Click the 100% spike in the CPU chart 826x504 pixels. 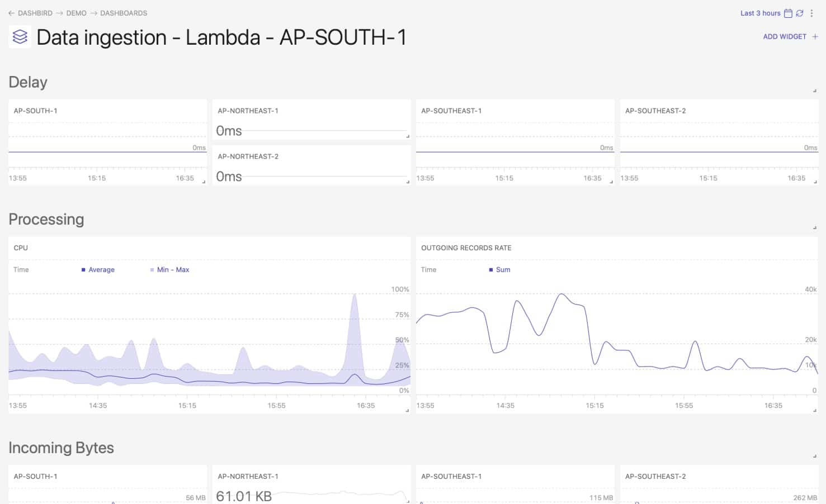355,295
